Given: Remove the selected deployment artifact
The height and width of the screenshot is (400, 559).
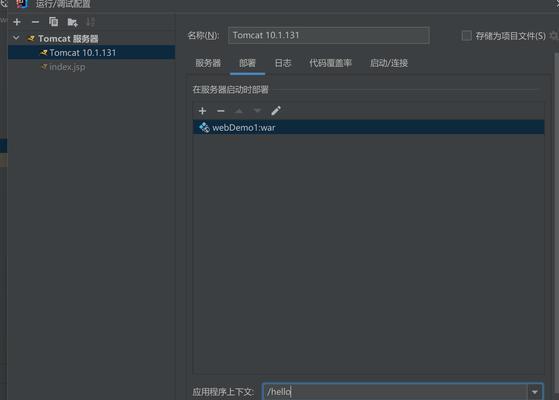Looking at the screenshot, I should click(221, 111).
